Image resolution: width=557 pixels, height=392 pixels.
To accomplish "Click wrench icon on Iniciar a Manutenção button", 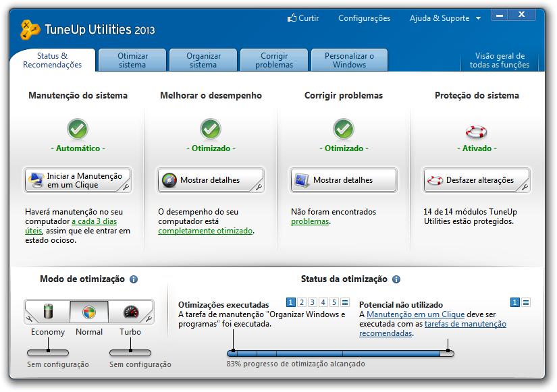I will click(x=126, y=187).
